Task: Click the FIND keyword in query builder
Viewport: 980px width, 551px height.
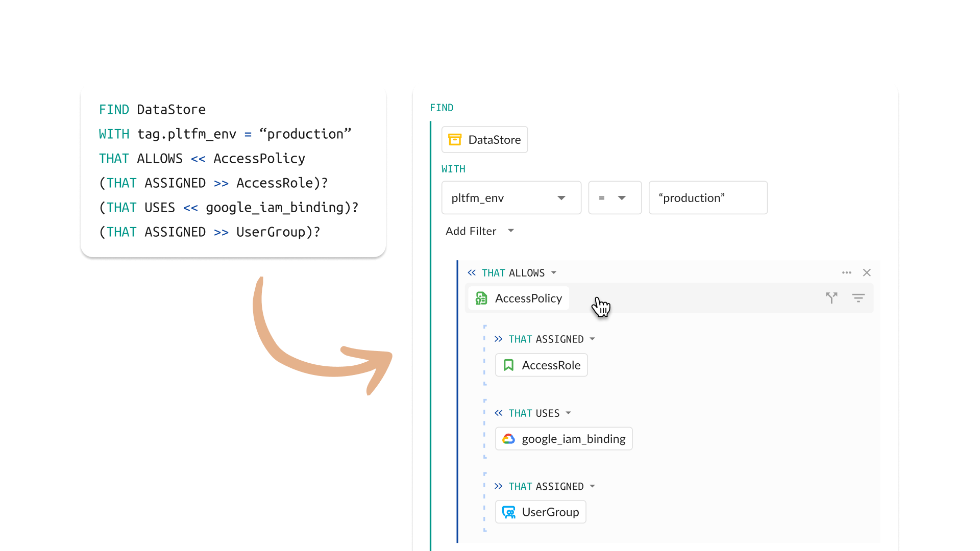Action: point(442,108)
